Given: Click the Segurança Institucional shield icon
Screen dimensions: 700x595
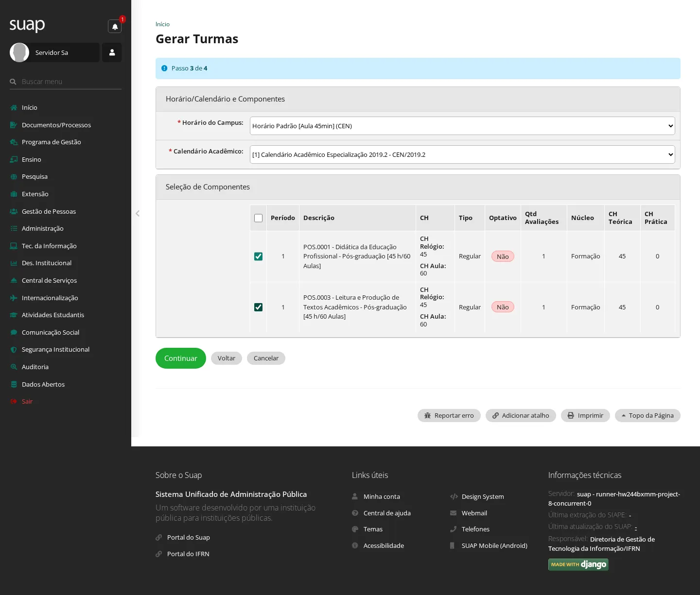Looking at the screenshot, I should pos(14,349).
